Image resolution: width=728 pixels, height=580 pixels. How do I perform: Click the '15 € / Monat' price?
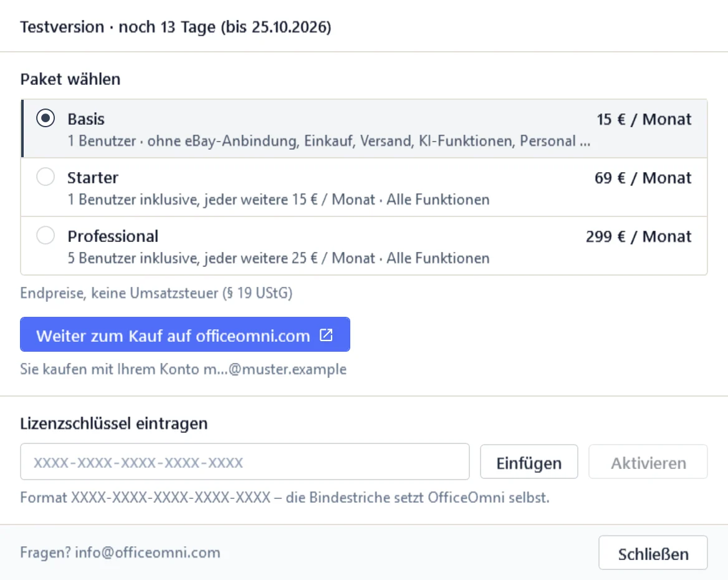[644, 120]
